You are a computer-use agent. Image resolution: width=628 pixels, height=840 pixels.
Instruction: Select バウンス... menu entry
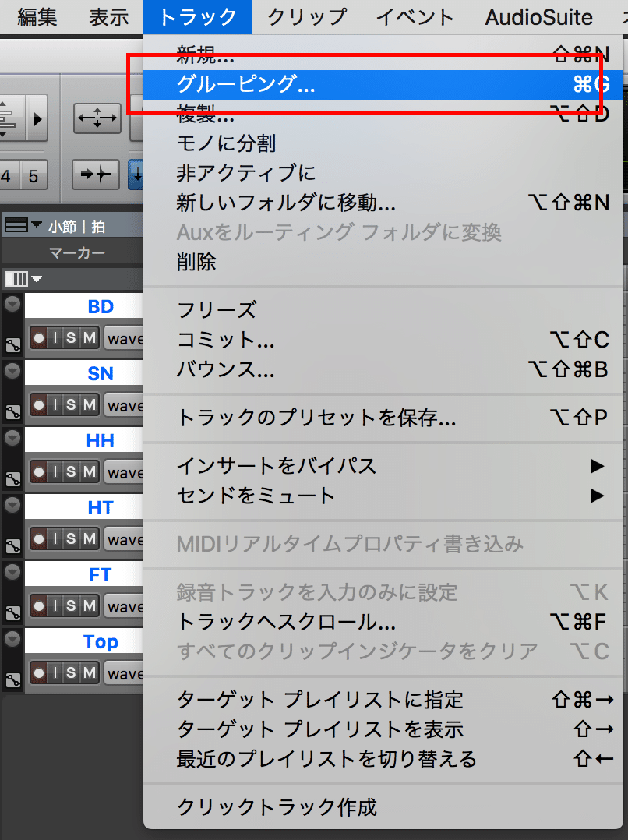tap(385, 369)
